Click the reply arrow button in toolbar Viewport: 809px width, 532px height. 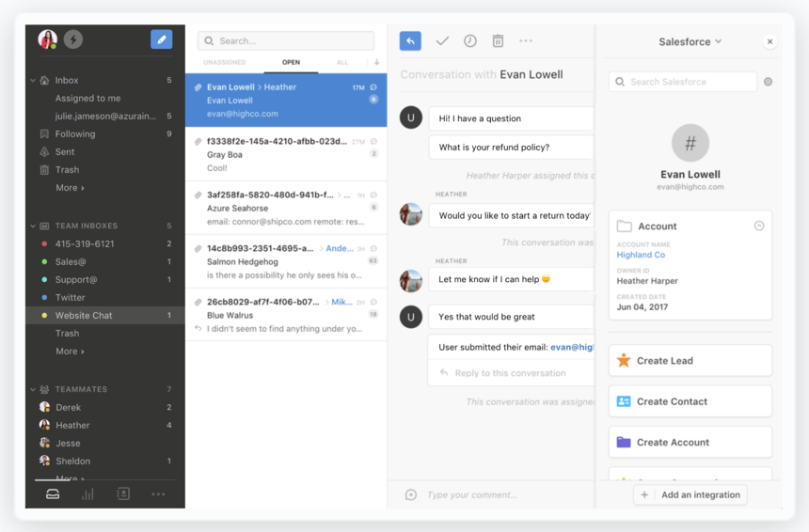[x=410, y=40]
